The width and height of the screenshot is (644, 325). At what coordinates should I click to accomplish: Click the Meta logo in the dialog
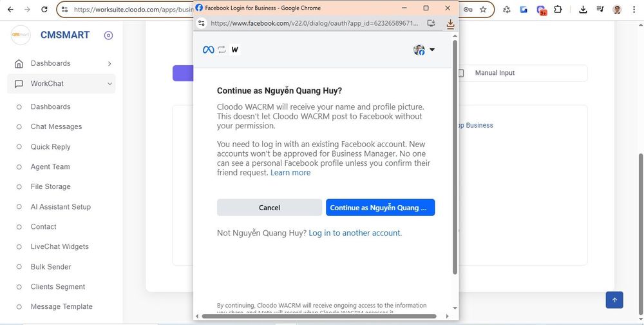click(208, 50)
